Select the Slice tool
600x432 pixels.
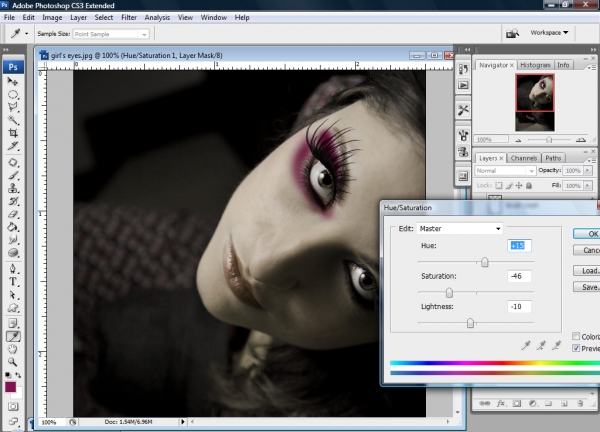coord(13,146)
